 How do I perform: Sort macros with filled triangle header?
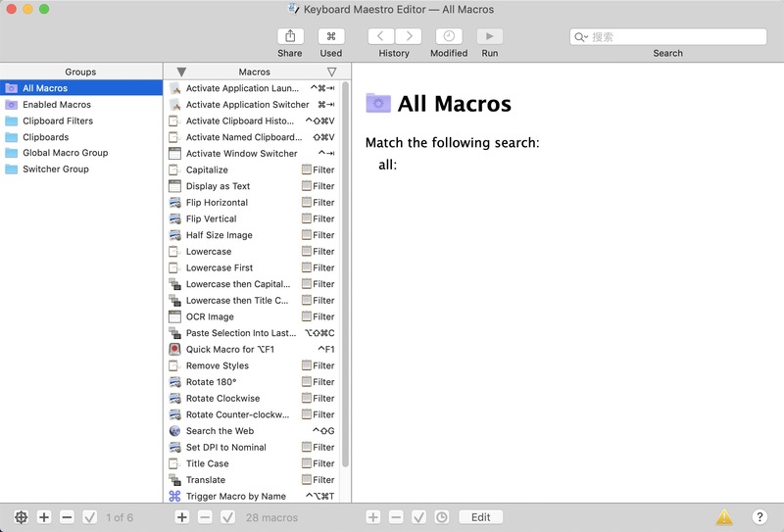click(x=181, y=72)
